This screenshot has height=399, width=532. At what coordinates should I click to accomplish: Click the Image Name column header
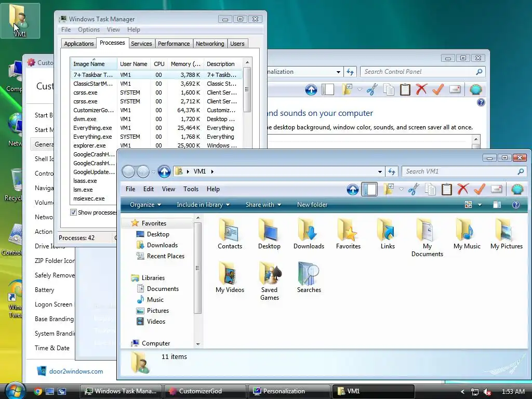94,64
